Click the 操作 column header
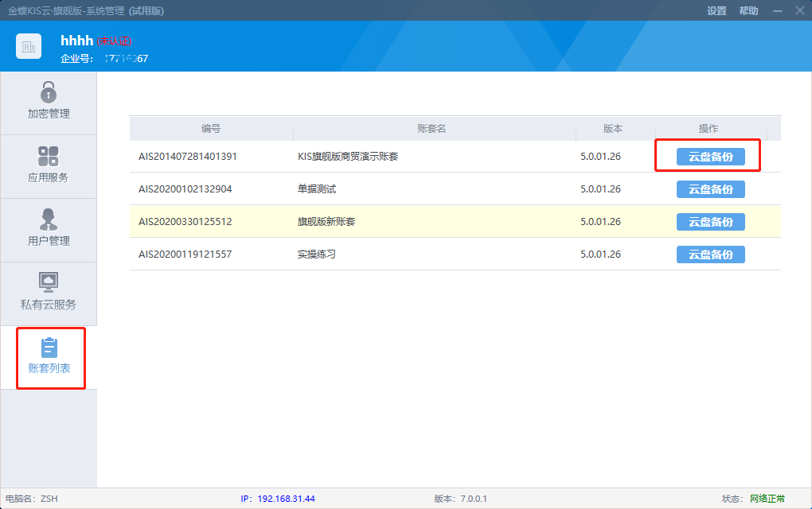Viewport: 812px width, 509px height. click(x=711, y=128)
